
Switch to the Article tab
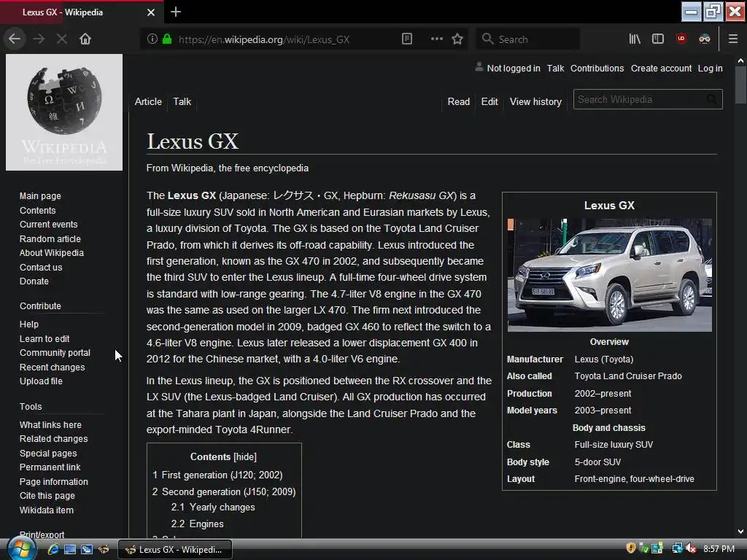tap(148, 101)
